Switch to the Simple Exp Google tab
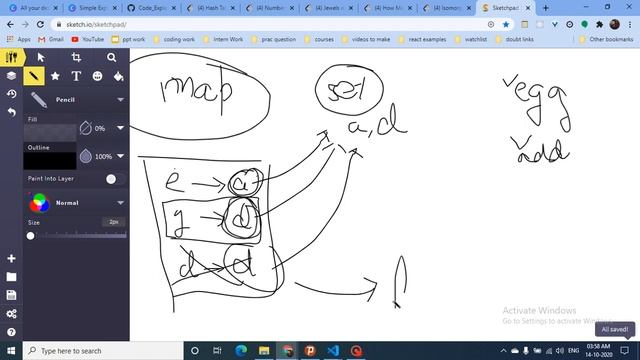Screen dimensions: 640x360 coord(93,8)
